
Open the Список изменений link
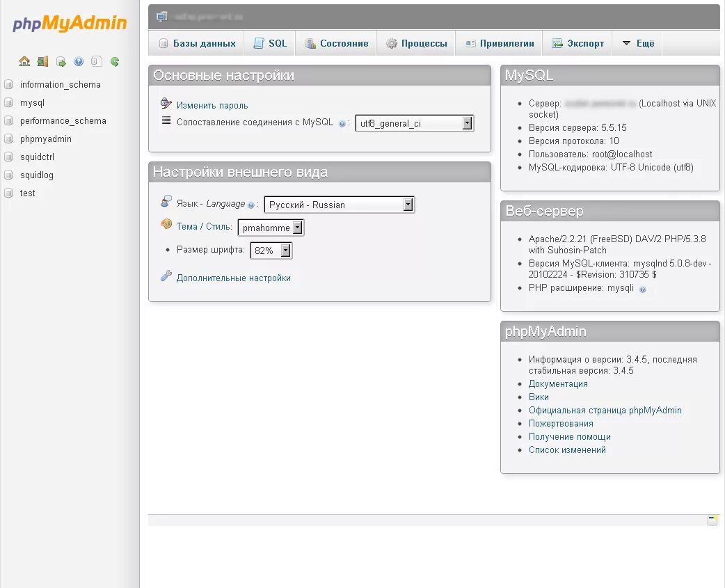(x=567, y=450)
